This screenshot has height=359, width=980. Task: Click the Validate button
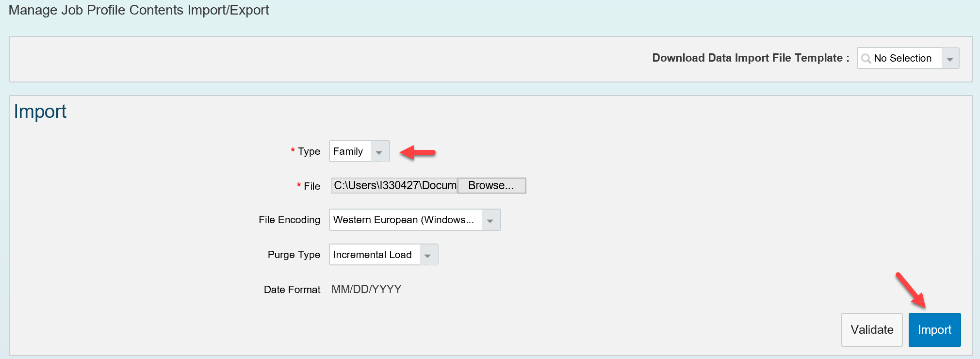point(872,330)
